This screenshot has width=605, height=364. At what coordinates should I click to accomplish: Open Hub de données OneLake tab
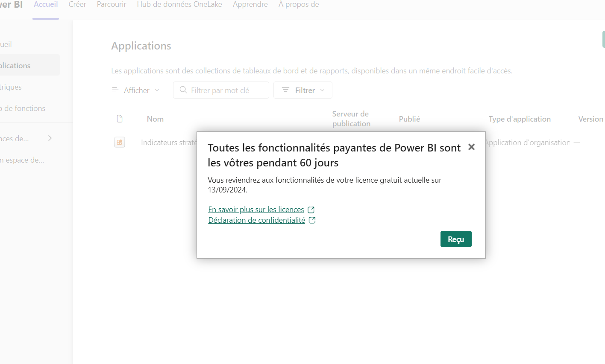point(179,5)
